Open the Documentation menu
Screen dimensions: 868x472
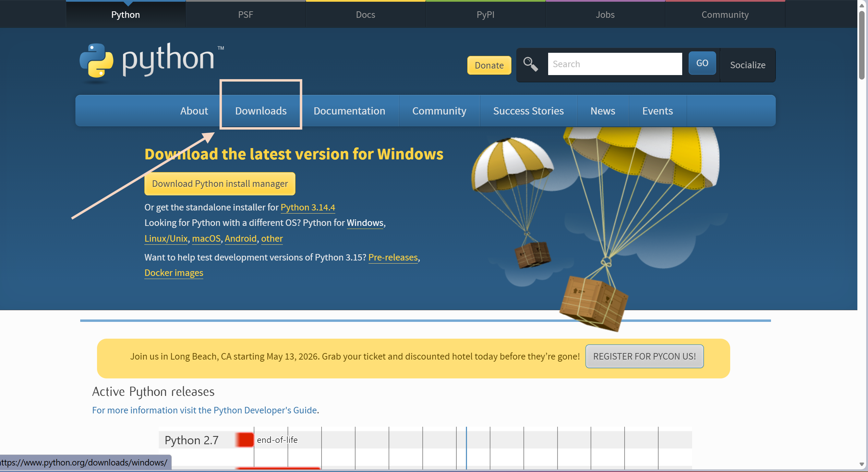pyautogui.click(x=349, y=111)
